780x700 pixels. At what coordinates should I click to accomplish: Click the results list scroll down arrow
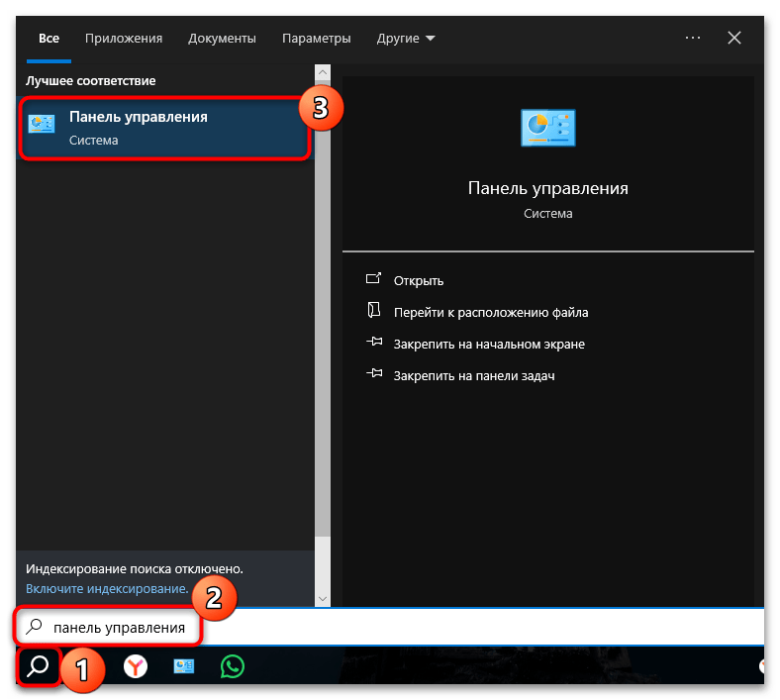click(322, 598)
